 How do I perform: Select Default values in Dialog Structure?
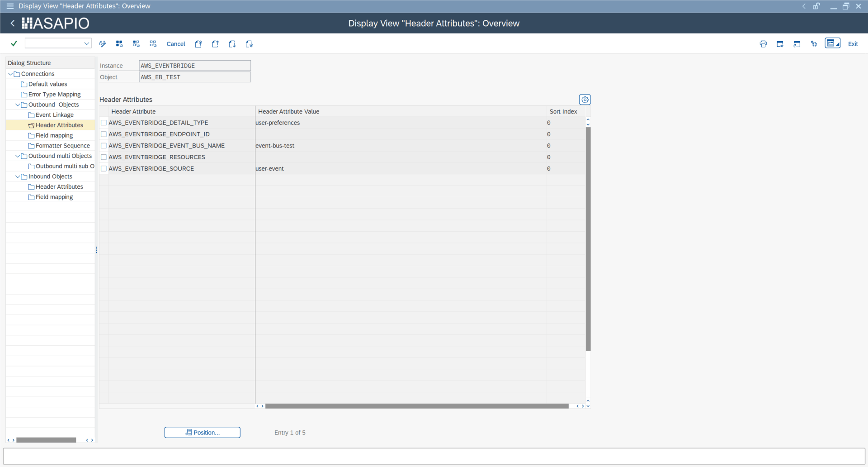pos(47,84)
